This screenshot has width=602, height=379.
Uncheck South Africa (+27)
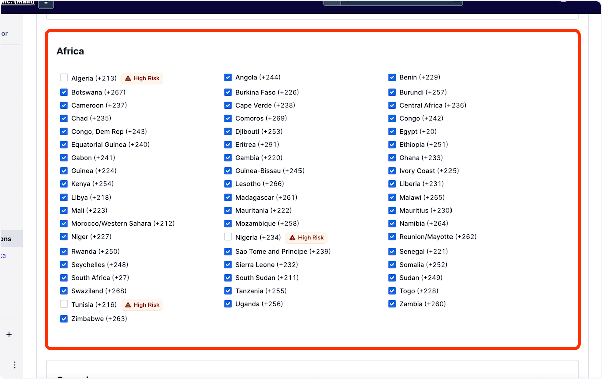64,278
